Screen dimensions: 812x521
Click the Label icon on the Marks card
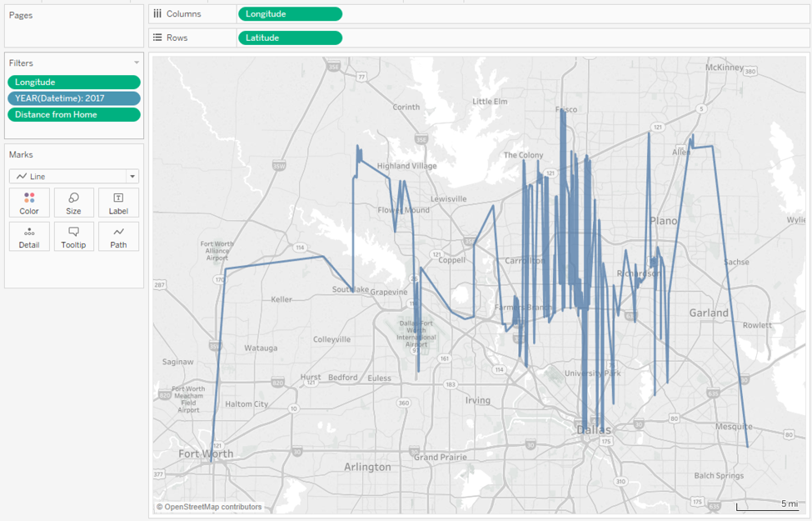pyautogui.click(x=117, y=203)
